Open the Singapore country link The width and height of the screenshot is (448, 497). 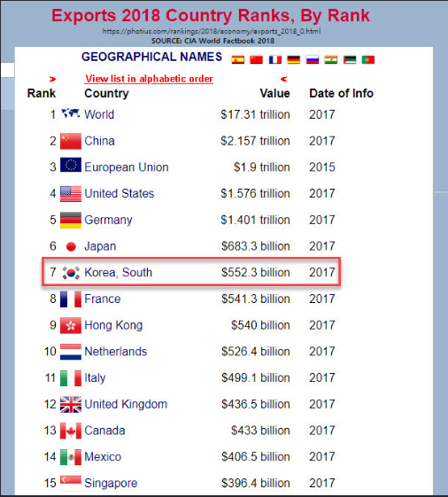111,484
